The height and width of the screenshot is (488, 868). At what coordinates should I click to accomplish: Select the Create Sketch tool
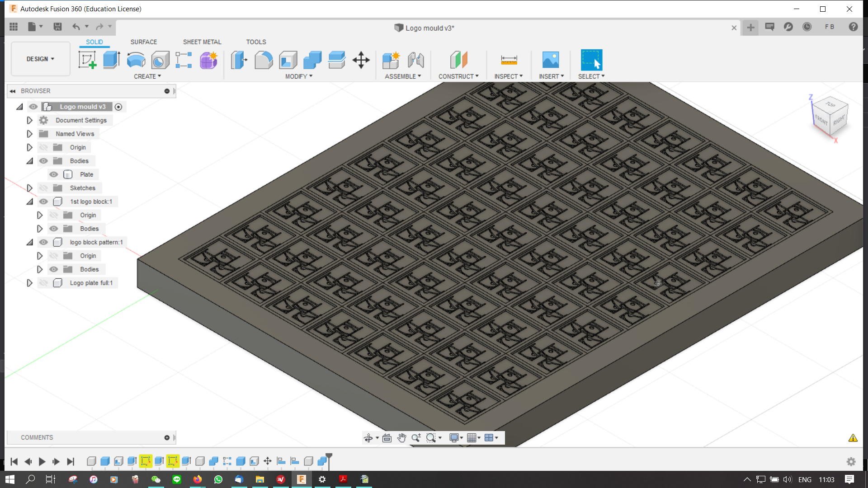pyautogui.click(x=87, y=60)
